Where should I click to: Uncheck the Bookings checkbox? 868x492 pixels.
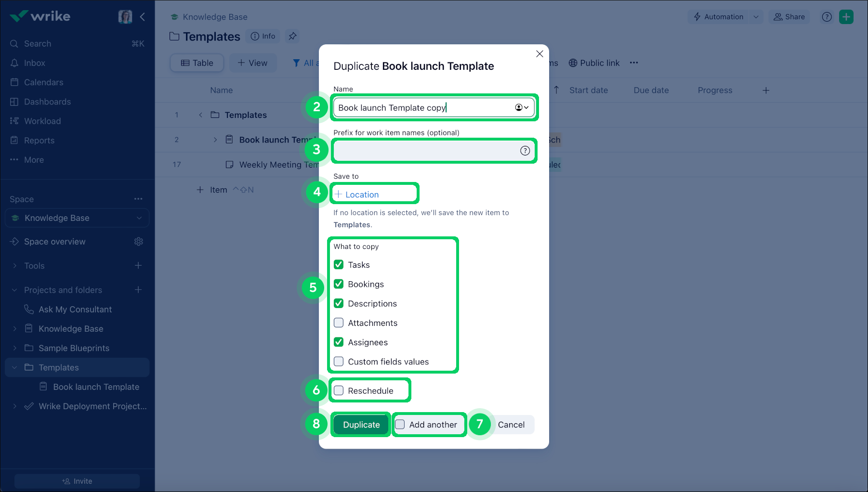339,284
